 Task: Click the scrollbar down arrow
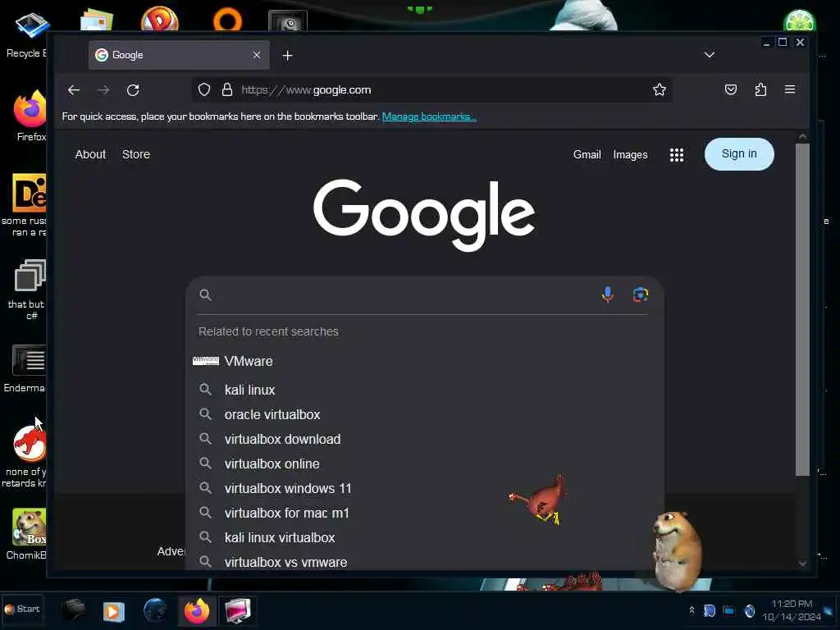coord(802,563)
